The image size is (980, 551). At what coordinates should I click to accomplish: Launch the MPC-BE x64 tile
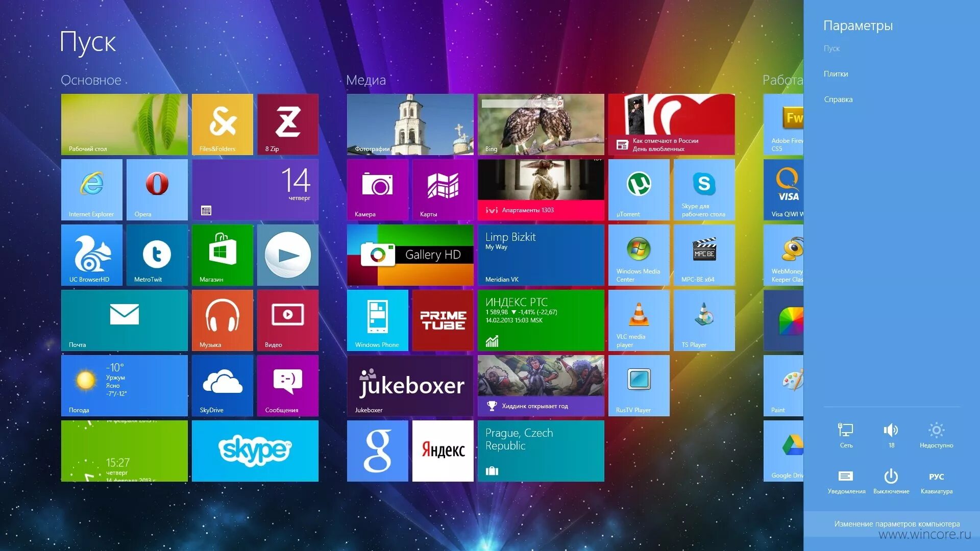pyautogui.click(x=704, y=255)
